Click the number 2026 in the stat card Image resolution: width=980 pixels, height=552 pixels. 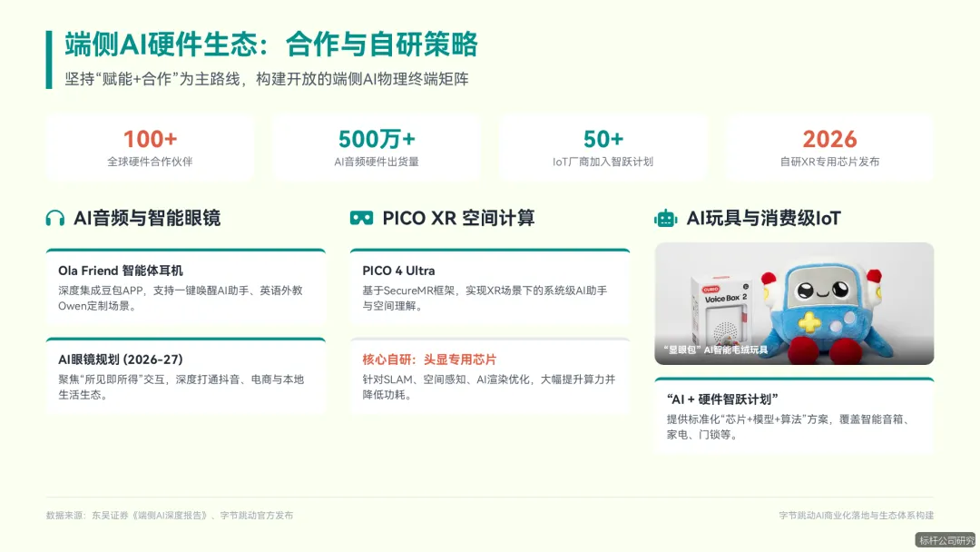(x=829, y=139)
